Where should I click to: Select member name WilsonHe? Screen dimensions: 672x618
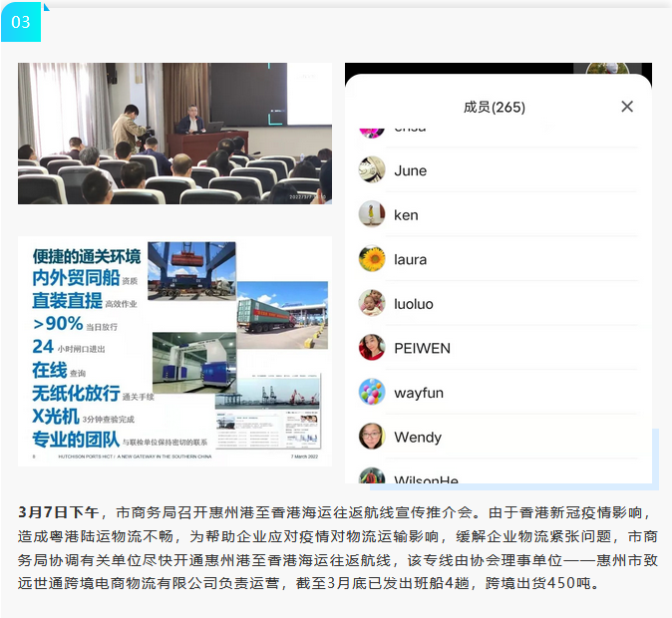click(426, 479)
